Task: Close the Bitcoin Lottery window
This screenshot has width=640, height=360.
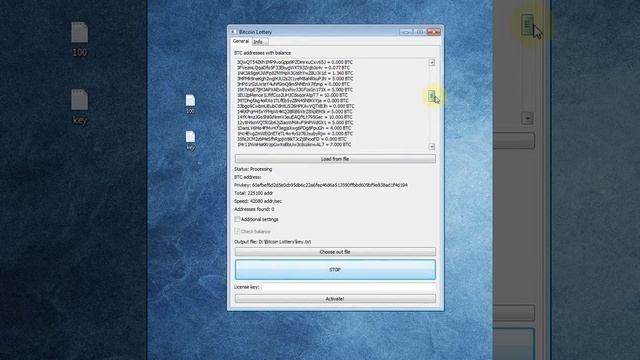Action: tap(433, 32)
